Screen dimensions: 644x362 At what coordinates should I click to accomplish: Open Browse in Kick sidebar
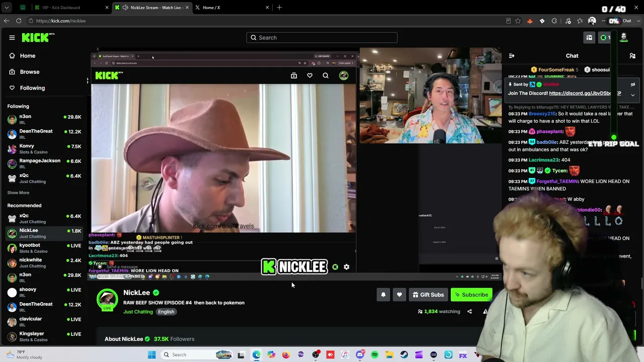coord(30,72)
